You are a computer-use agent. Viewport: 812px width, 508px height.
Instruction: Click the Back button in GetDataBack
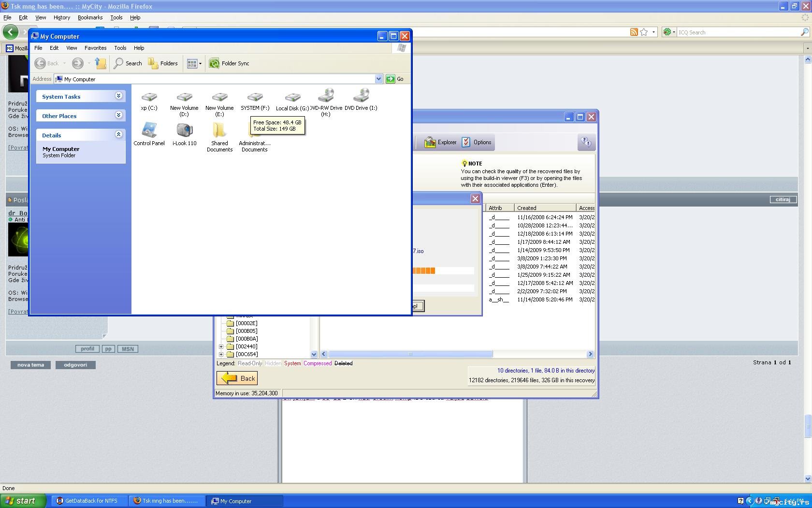pos(237,378)
